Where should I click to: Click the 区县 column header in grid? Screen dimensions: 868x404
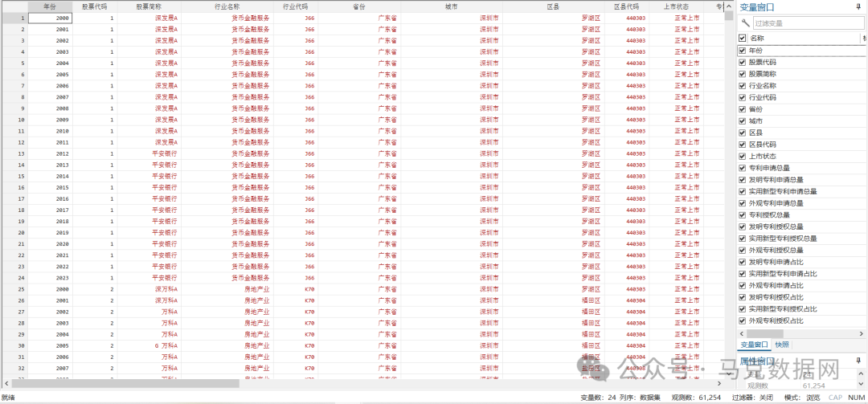coord(554,6)
